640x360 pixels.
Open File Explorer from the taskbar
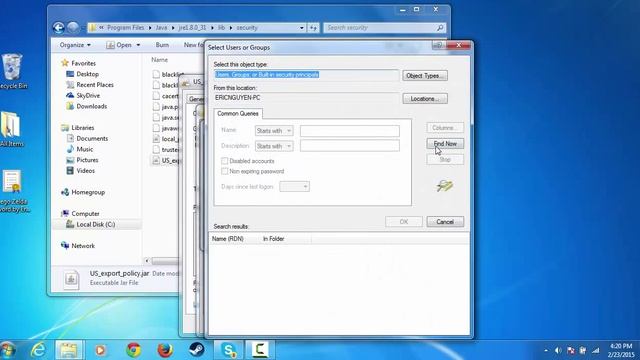[69, 350]
